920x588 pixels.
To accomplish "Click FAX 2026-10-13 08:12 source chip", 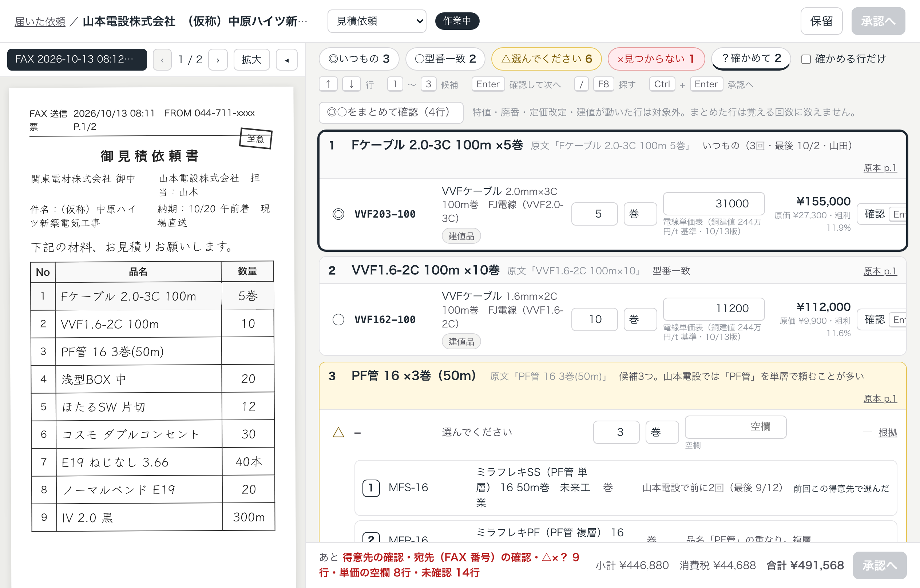I will click(77, 60).
